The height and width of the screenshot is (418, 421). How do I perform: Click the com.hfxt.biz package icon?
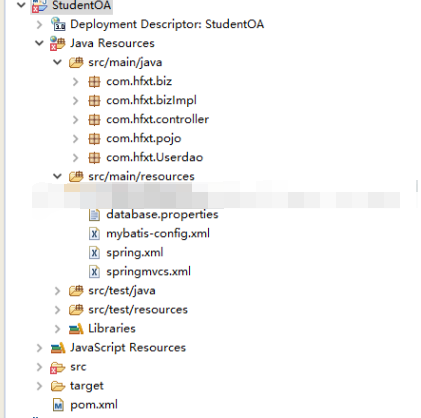point(94,81)
